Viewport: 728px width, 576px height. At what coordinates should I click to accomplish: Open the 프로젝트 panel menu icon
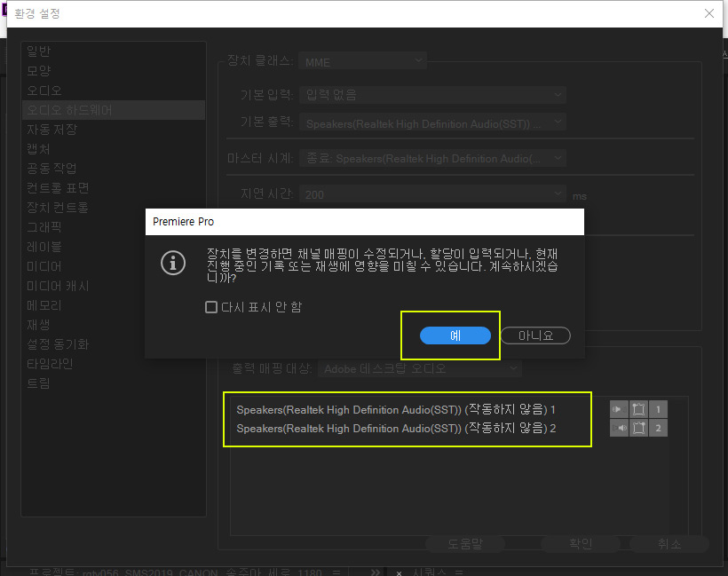336,572
